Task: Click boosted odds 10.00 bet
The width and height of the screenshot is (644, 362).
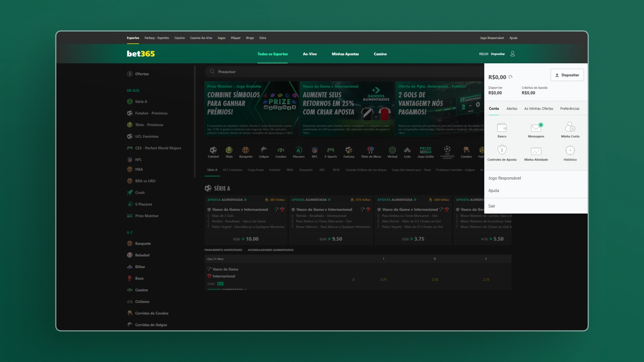Action: [246, 239]
